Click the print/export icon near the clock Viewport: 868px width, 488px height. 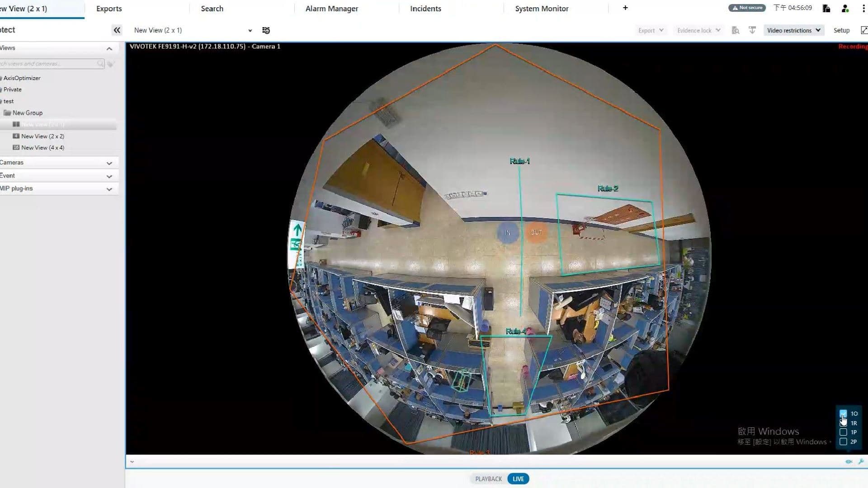pos(826,8)
